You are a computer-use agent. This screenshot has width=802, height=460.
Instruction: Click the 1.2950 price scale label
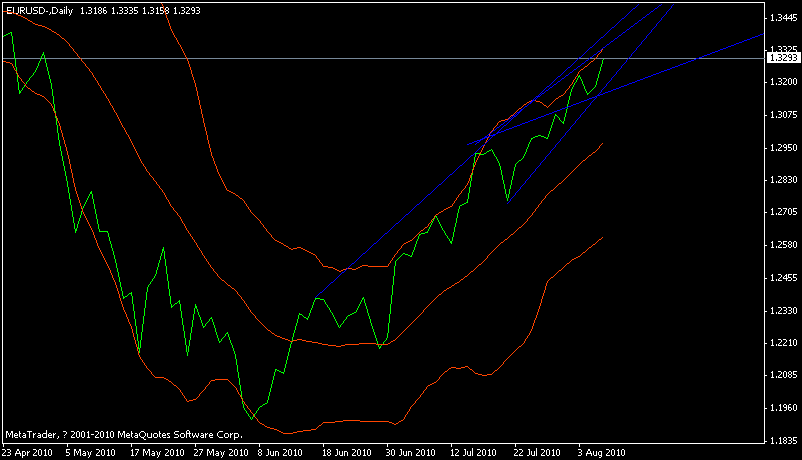tap(783, 147)
